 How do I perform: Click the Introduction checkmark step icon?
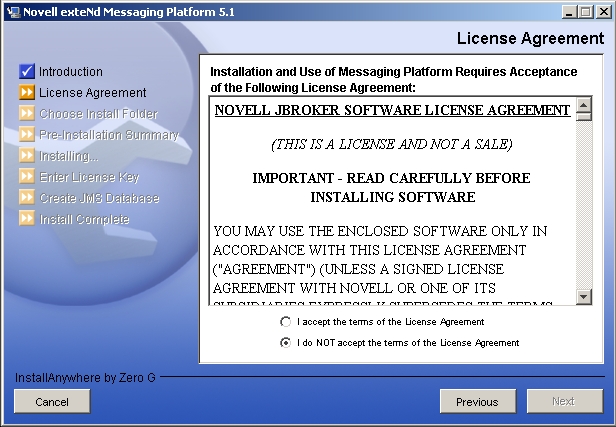point(27,71)
